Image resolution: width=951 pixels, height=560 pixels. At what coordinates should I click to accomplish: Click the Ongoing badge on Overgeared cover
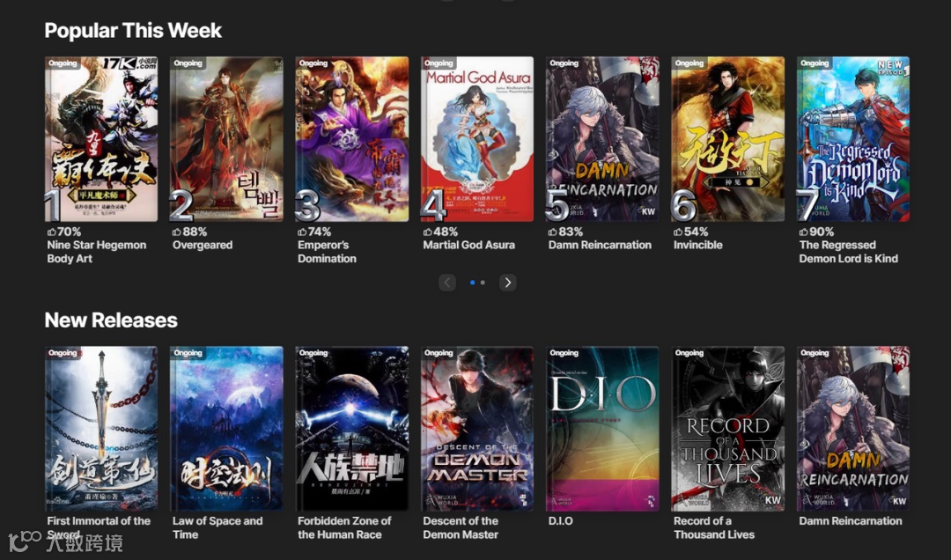pyautogui.click(x=188, y=63)
